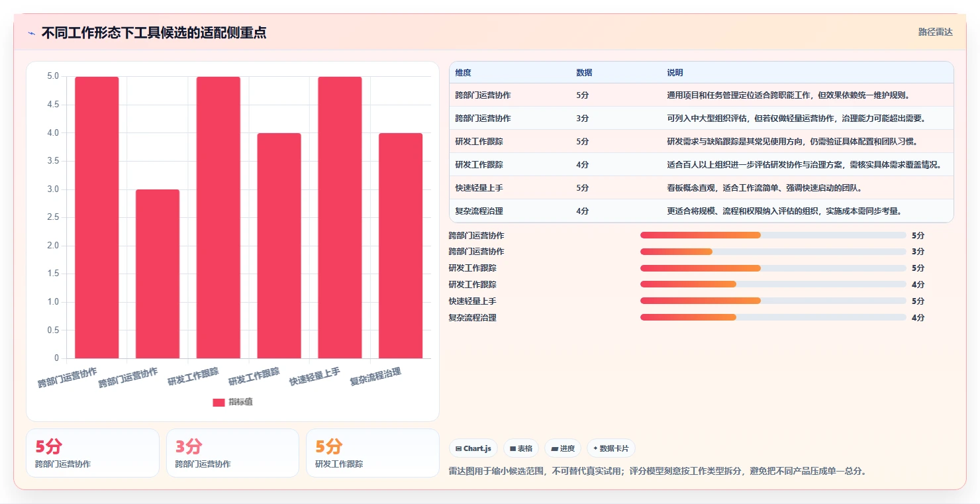The width and height of the screenshot is (980, 504).
Task: Click the 研发工作跟踪 progress bar showing 5分
Action: click(773, 268)
